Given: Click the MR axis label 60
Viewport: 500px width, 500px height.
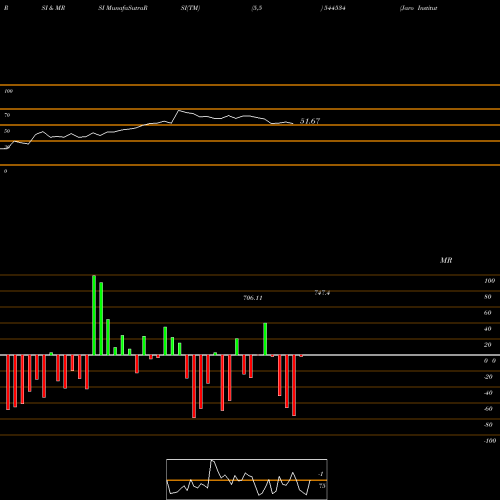Looking at the screenshot, I should 488,313.
